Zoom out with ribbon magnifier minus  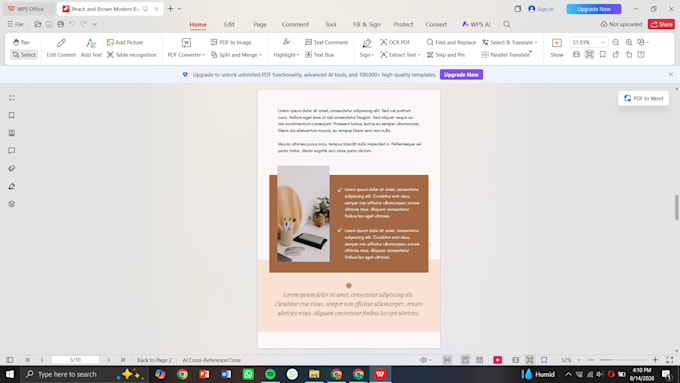pos(616,42)
